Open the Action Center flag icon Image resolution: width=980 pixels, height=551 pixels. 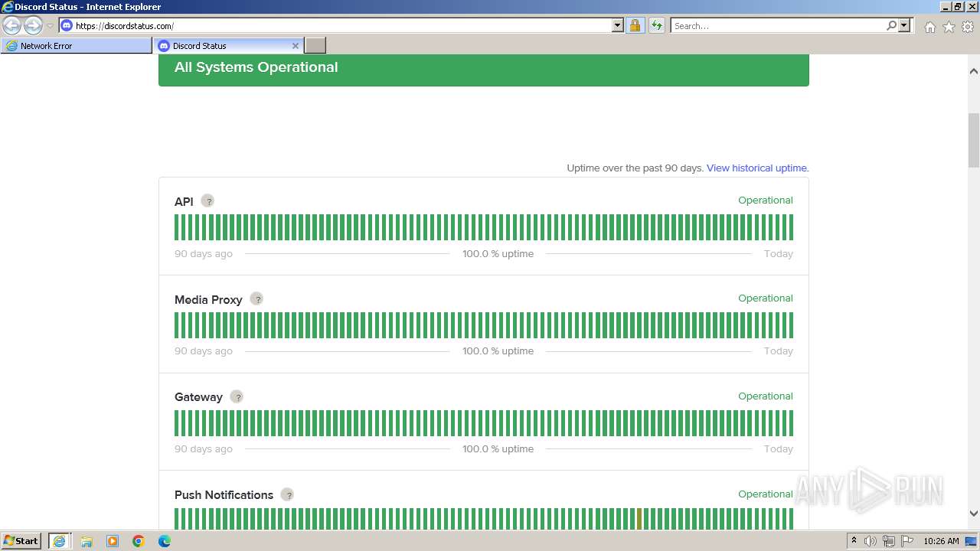point(907,541)
